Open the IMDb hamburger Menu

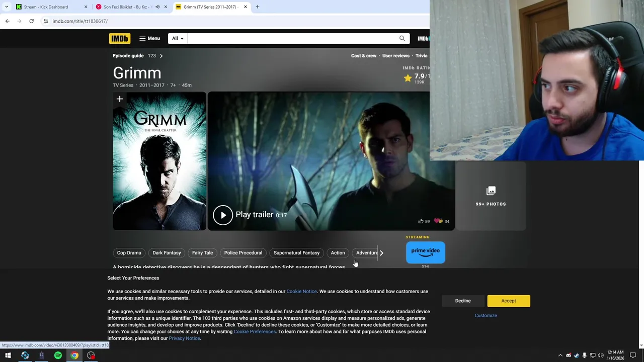(x=149, y=38)
